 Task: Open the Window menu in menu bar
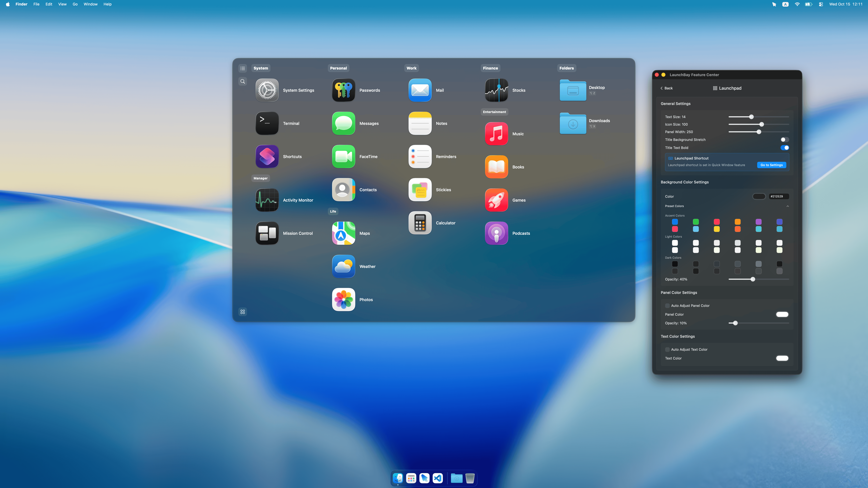point(90,4)
